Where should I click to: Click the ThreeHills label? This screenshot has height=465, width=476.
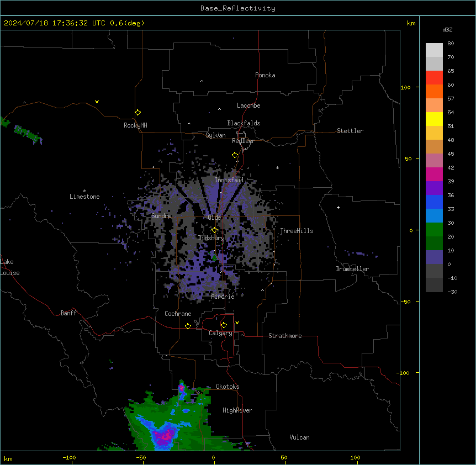(x=297, y=231)
